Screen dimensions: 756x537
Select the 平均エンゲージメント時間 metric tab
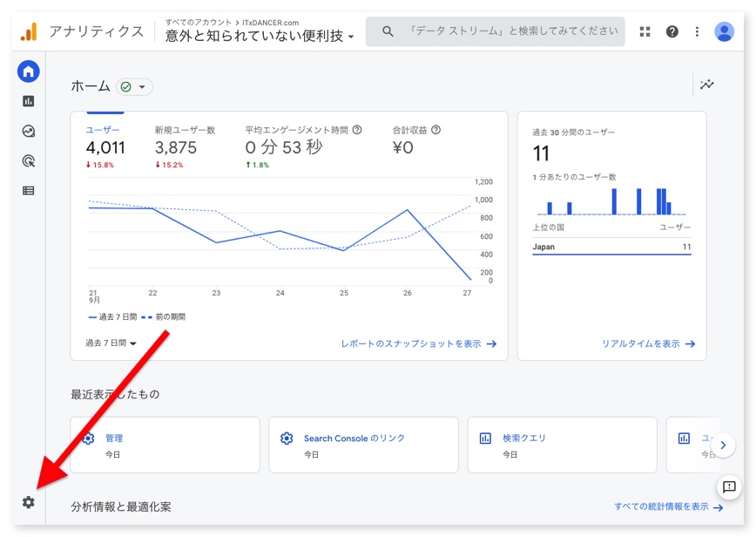[x=300, y=139]
